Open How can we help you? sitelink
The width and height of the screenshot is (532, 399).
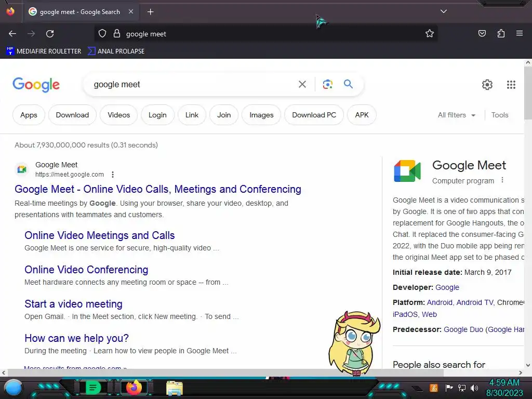pyautogui.click(x=77, y=338)
